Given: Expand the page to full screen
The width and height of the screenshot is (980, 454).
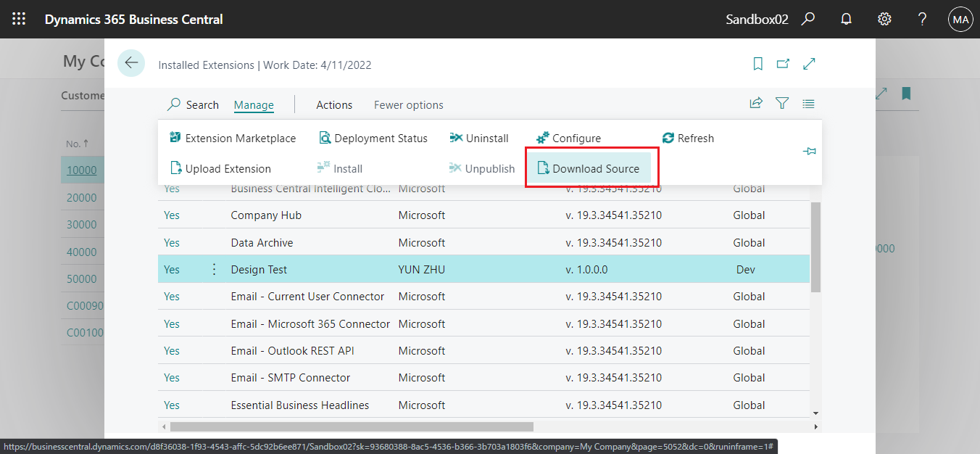Looking at the screenshot, I should pos(809,64).
